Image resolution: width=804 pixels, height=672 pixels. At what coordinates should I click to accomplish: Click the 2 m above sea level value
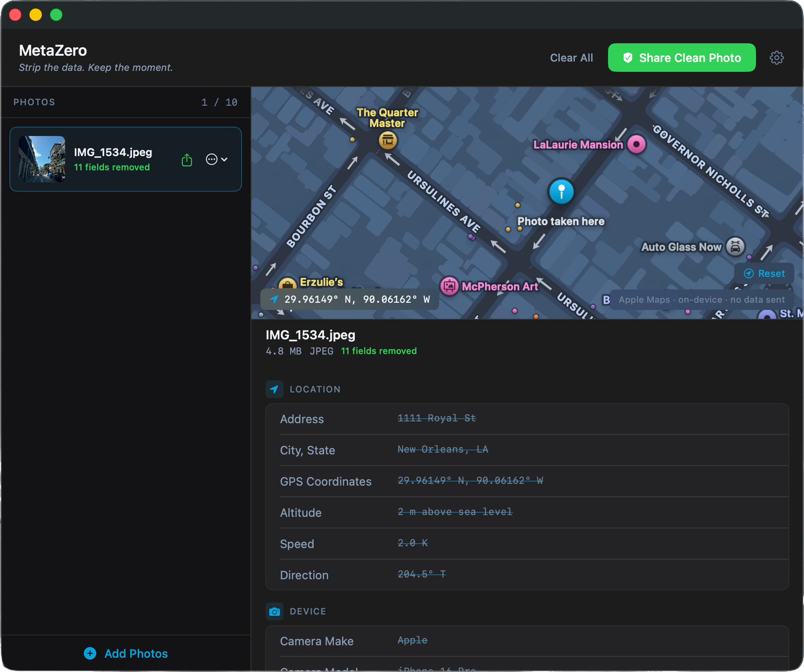[x=455, y=512]
